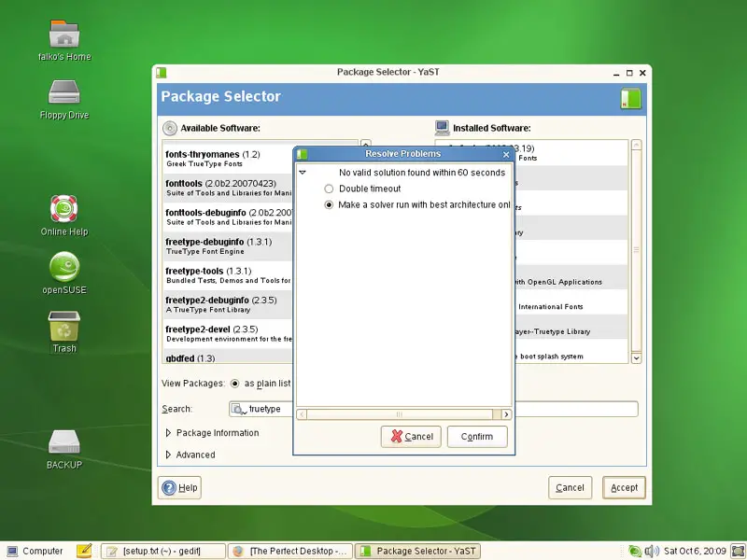Click the YaST logo in Package Selector header
This screenshot has height=560, width=747.
pos(631,99)
